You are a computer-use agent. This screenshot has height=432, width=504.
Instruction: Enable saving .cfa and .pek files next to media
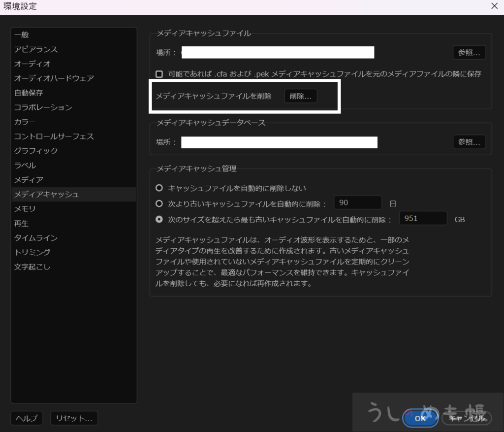point(159,74)
